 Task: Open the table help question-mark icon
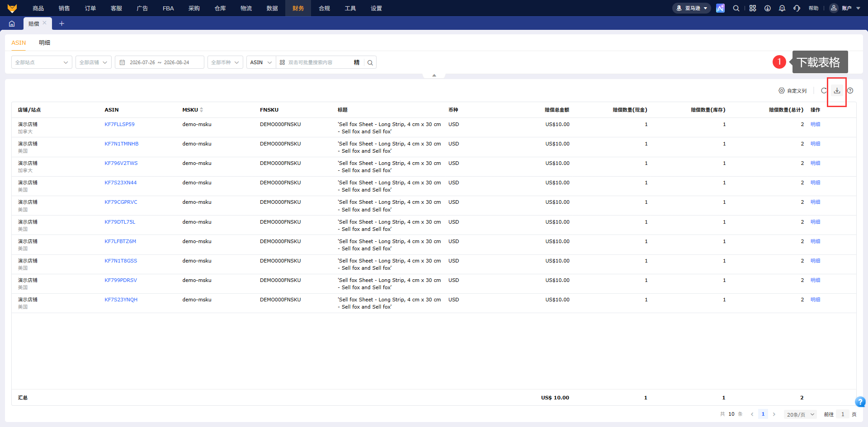[x=850, y=91]
